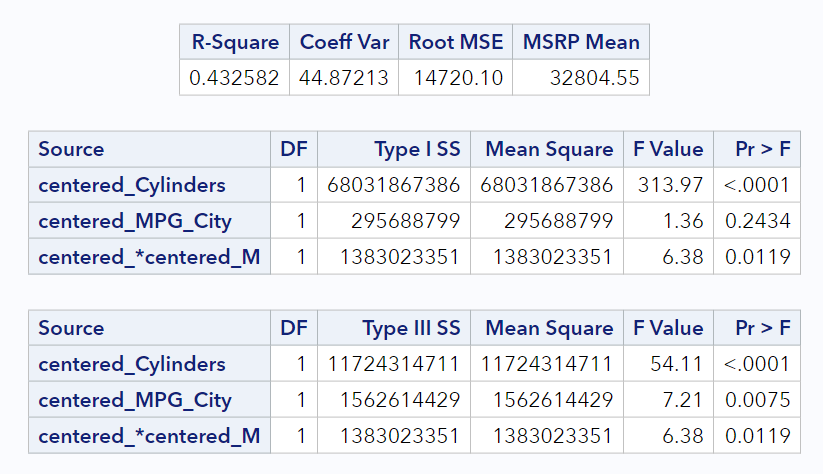Select the Coeff Var value 44.87213
823x474 pixels.
(x=344, y=77)
